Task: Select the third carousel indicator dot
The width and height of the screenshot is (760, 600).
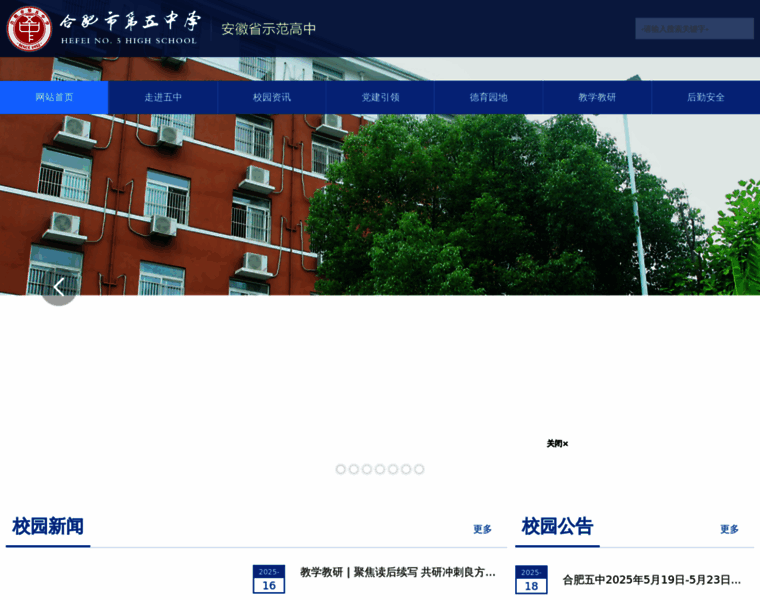Action: (367, 469)
